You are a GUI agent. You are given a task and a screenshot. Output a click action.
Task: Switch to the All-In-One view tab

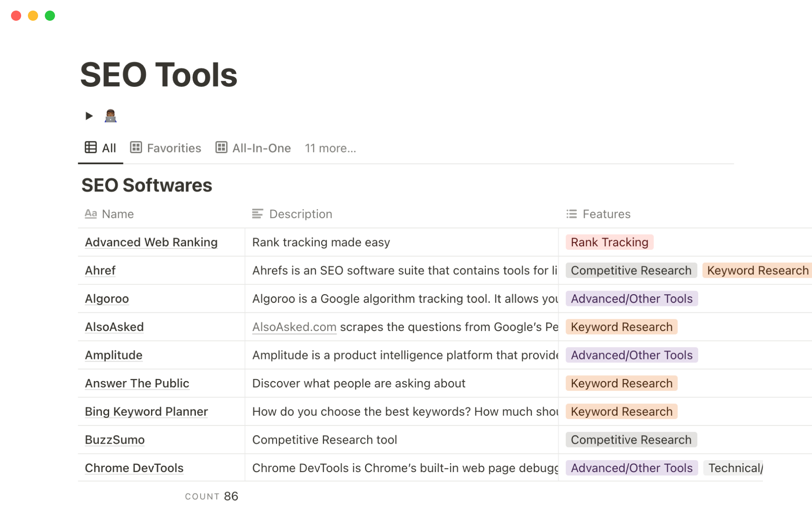(261, 148)
